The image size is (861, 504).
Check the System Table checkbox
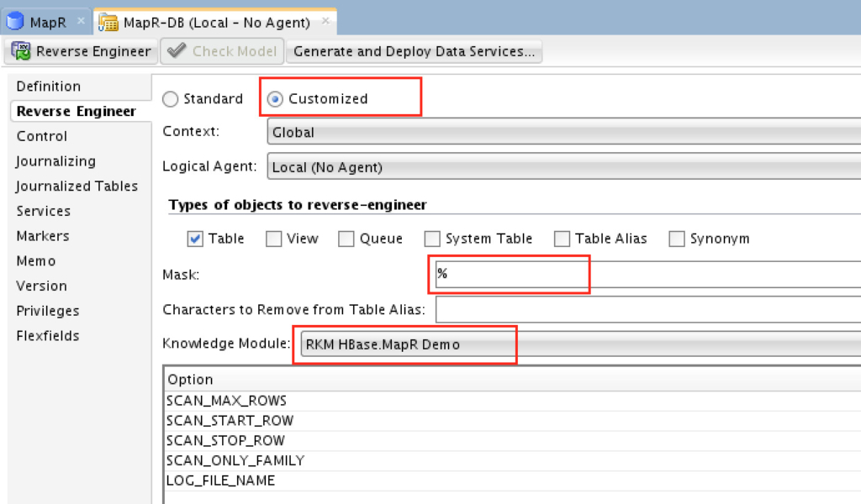(x=432, y=239)
